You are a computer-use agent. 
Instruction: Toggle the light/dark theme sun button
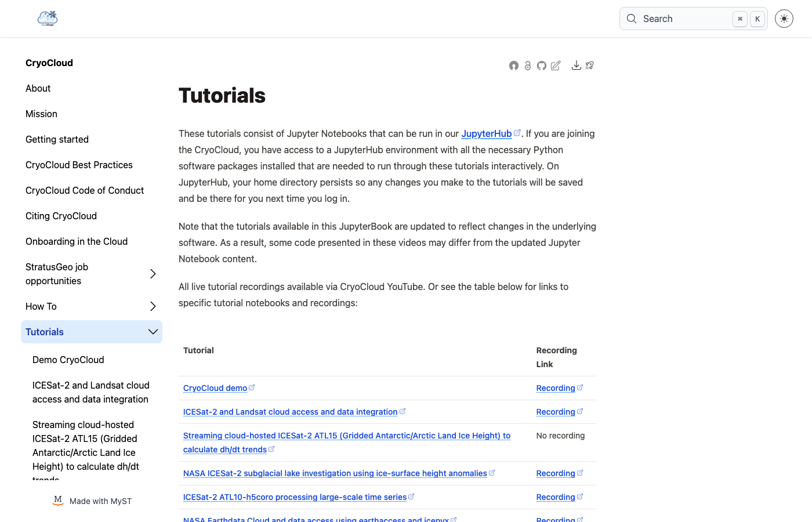[x=784, y=19]
